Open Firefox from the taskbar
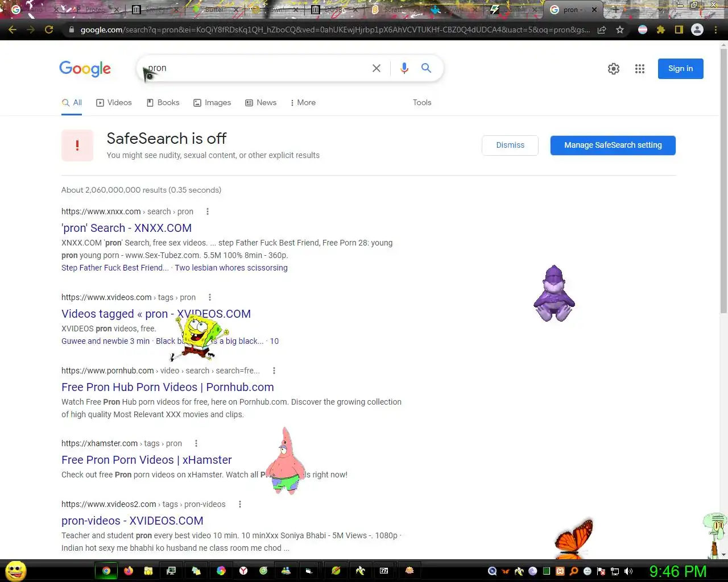Screen dimensions: 728x582 [129, 571]
